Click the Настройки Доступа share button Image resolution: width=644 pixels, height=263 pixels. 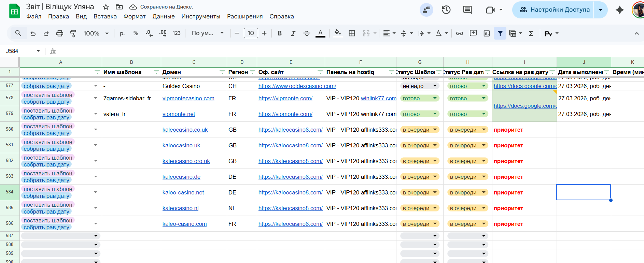(555, 10)
